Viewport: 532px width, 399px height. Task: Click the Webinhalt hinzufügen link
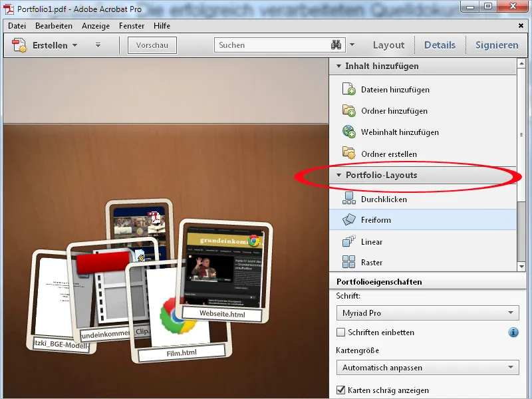(x=400, y=132)
